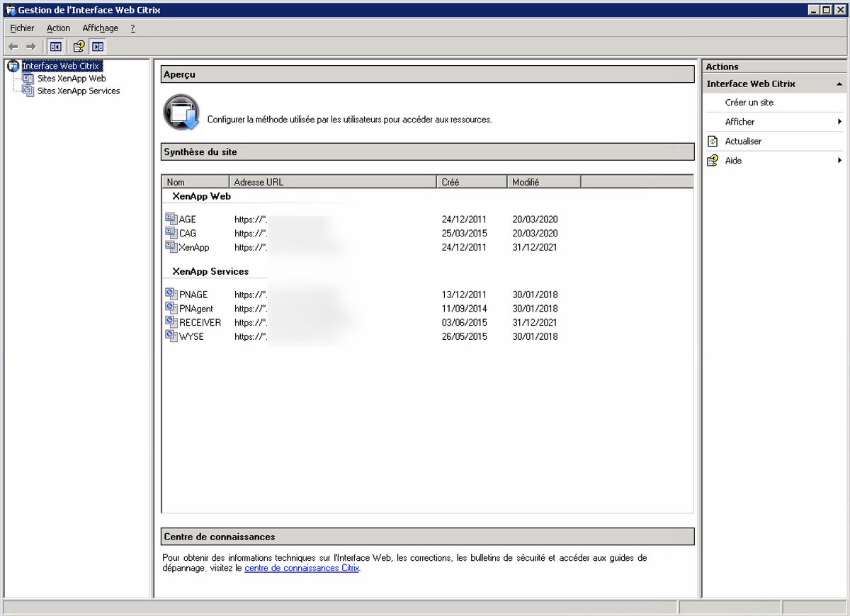Viewport: 850px width, 616px height.
Task: Click Afficher in the Actions pane
Action: click(739, 122)
